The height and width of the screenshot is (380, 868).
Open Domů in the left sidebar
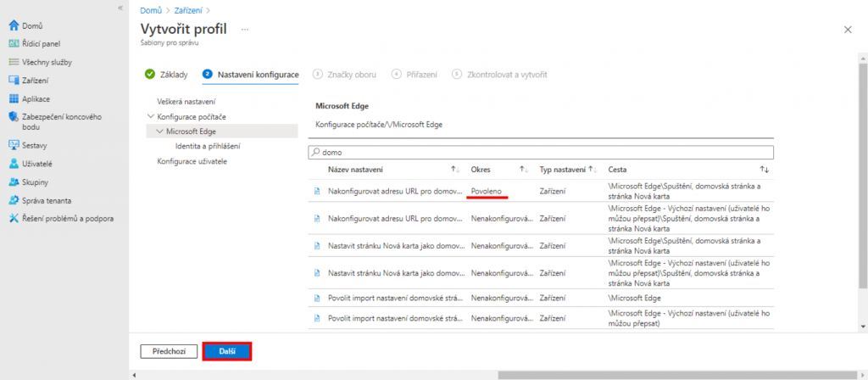[32, 25]
